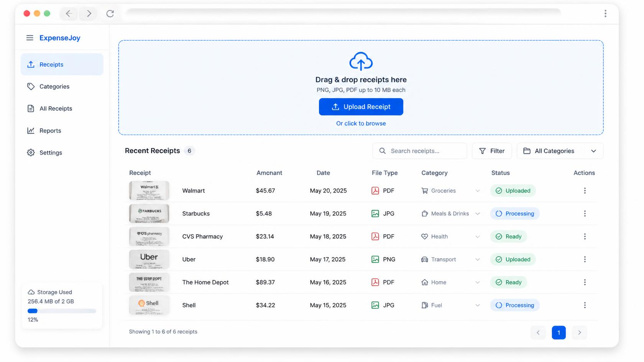The image size is (644, 362).
Task: Click the PDF icon in The Home Depot row
Action: tap(375, 282)
